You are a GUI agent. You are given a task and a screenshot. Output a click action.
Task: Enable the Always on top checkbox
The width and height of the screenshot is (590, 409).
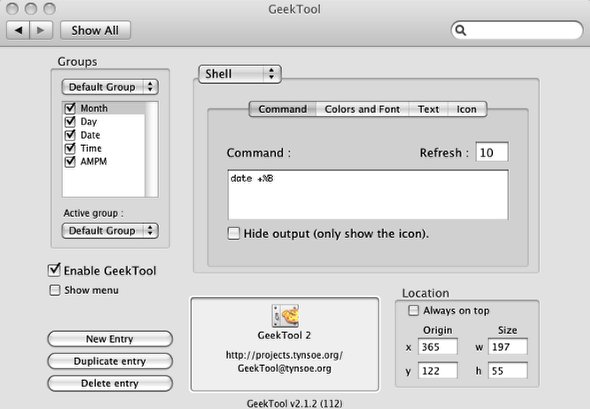point(414,310)
